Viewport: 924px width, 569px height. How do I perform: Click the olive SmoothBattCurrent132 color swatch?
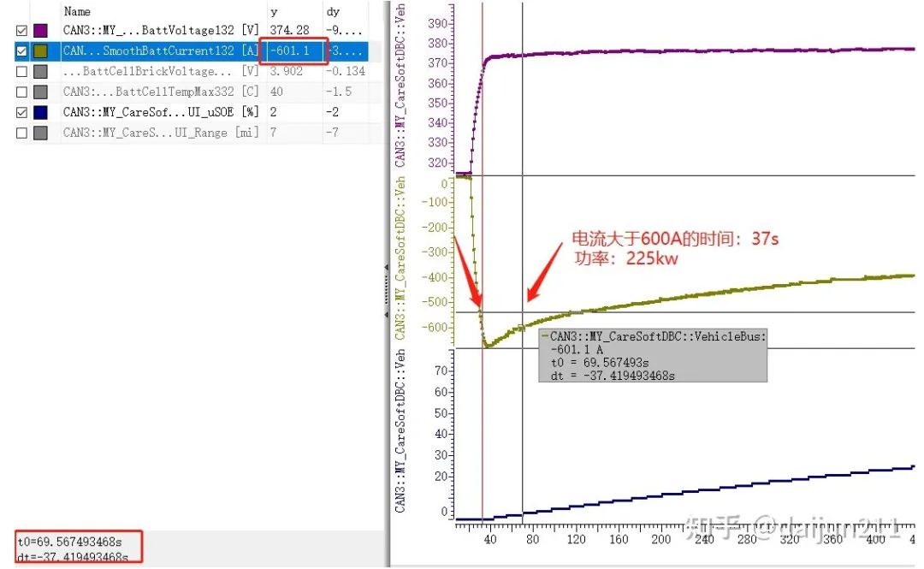point(41,50)
